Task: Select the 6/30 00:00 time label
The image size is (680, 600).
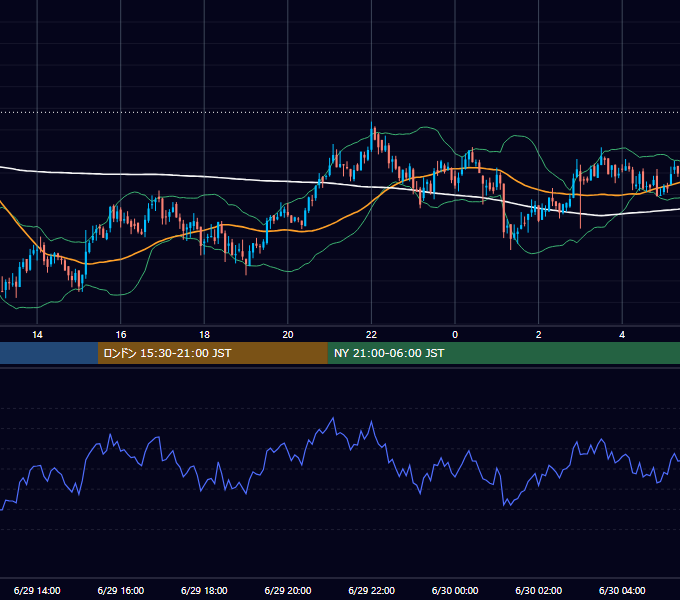Action: tap(455, 590)
